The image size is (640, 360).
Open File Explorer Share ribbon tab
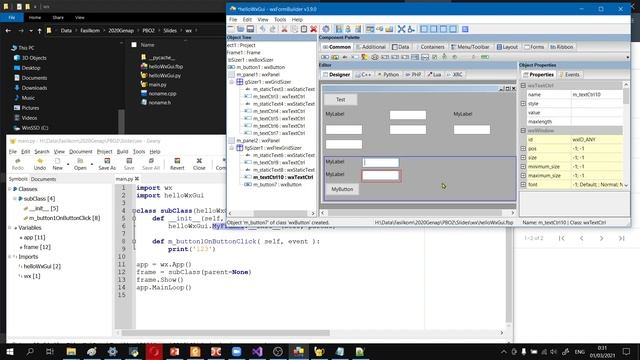(x=58, y=18)
